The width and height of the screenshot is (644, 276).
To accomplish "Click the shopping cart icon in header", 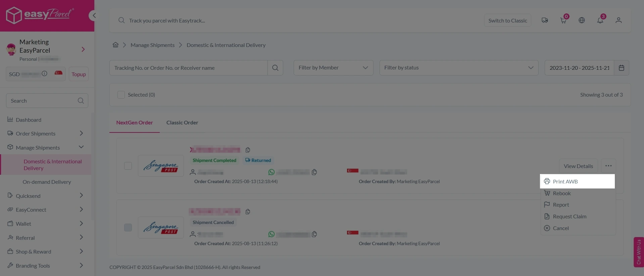I will click(x=563, y=20).
